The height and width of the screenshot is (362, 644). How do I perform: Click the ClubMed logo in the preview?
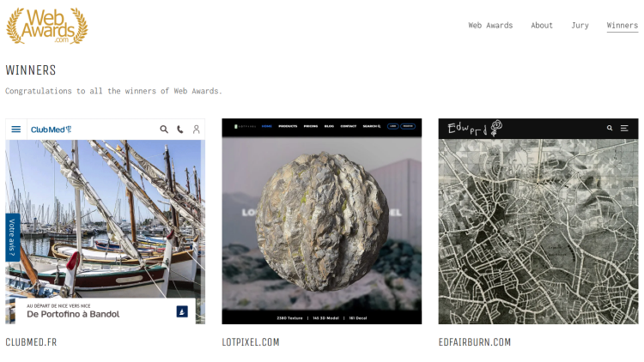[x=51, y=130]
